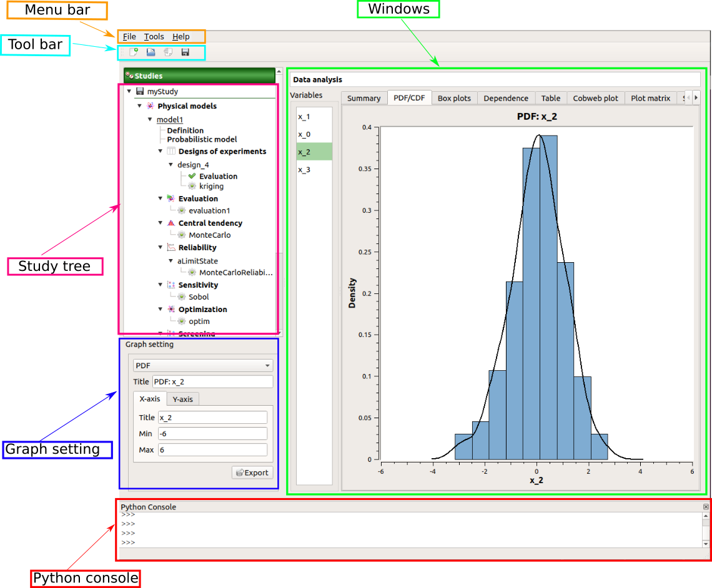712x588 pixels.
Task: Click the Sensitivity node icon
Action: [171, 285]
